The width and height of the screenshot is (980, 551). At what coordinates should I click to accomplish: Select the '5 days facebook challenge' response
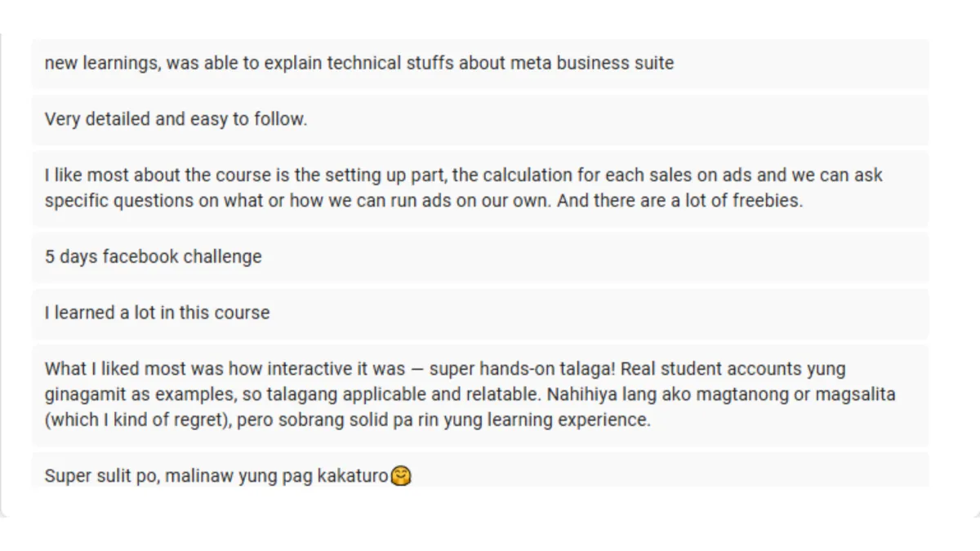point(153,256)
